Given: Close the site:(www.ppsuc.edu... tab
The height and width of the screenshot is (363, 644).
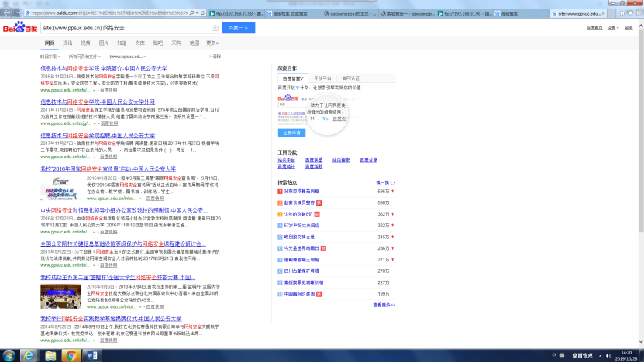Looking at the screenshot, I should [604, 13].
